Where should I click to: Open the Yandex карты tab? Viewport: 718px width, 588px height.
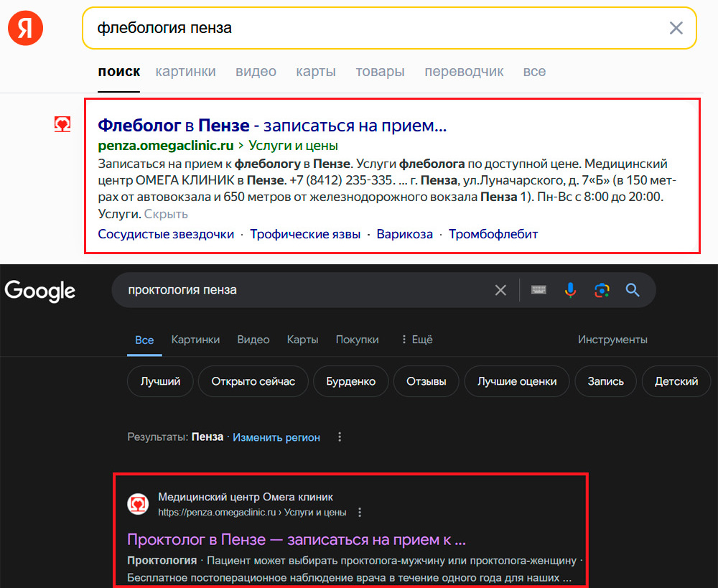click(x=316, y=72)
